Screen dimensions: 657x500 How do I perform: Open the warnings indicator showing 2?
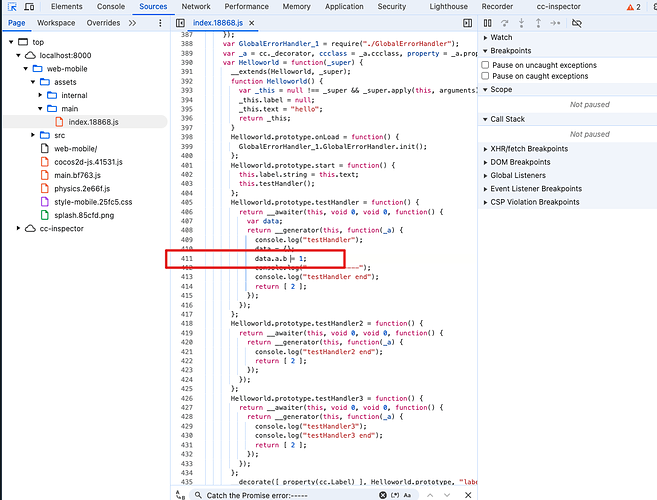coord(634,7)
